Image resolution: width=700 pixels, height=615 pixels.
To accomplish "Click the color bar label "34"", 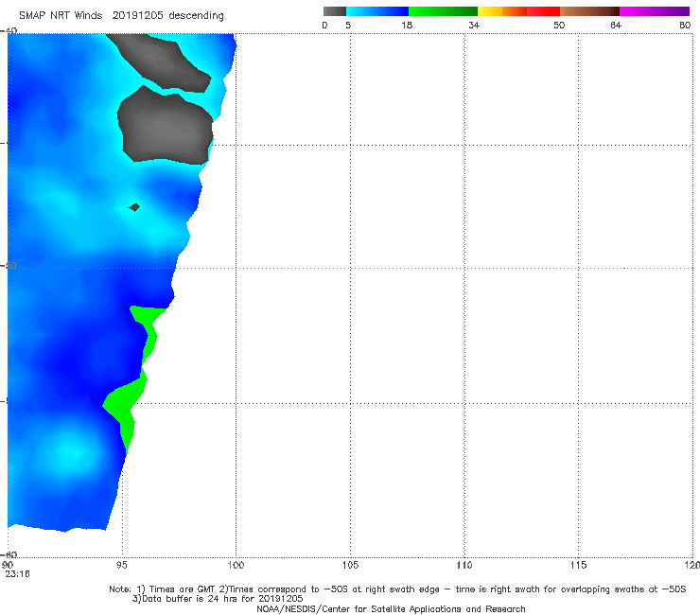I will (x=474, y=25).
